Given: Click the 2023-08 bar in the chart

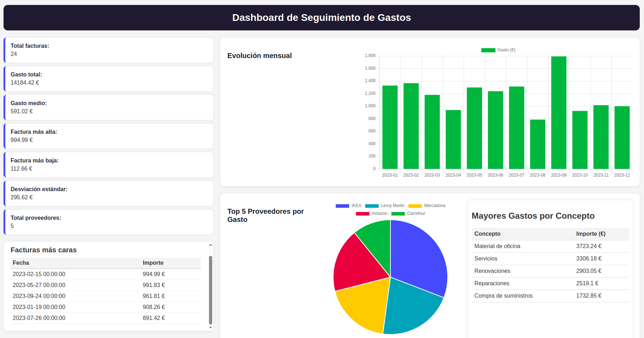Looking at the screenshot, I should click(x=538, y=144).
